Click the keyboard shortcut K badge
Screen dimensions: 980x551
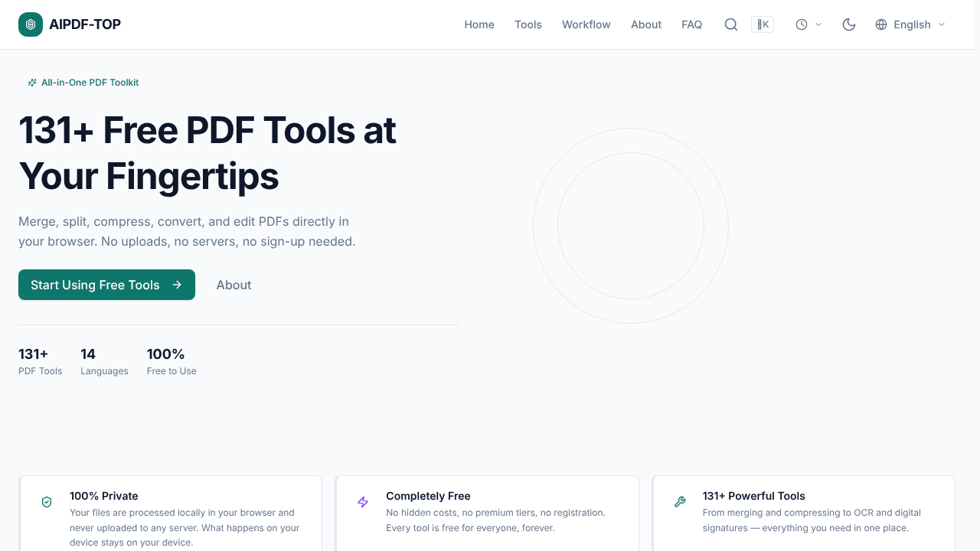click(763, 24)
